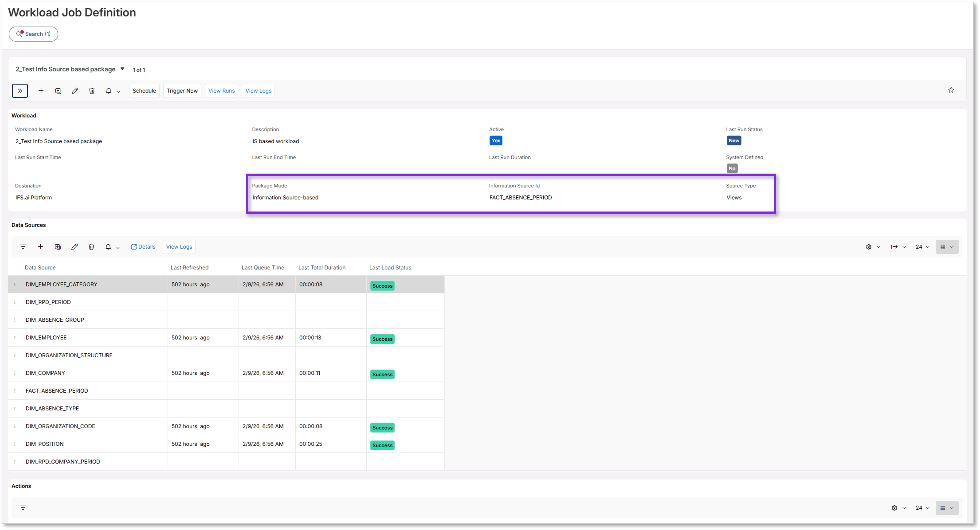Screen dimensions: 980x530
Task: Add new workload via plus icon in top toolbar
Action: coord(41,91)
